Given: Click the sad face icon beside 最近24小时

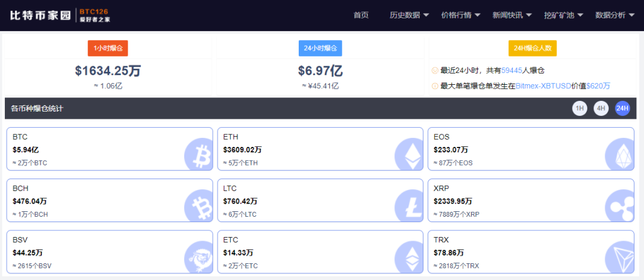Looking at the screenshot, I should [x=435, y=70].
